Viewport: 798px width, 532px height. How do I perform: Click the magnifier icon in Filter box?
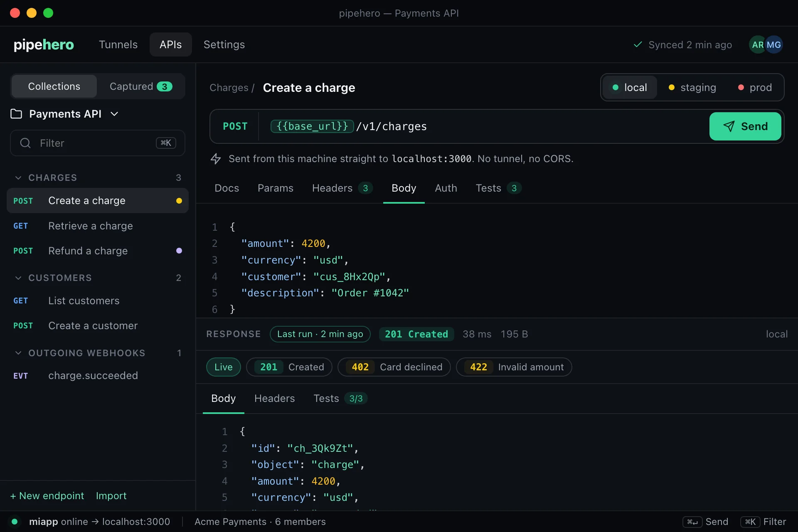(x=25, y=143)
